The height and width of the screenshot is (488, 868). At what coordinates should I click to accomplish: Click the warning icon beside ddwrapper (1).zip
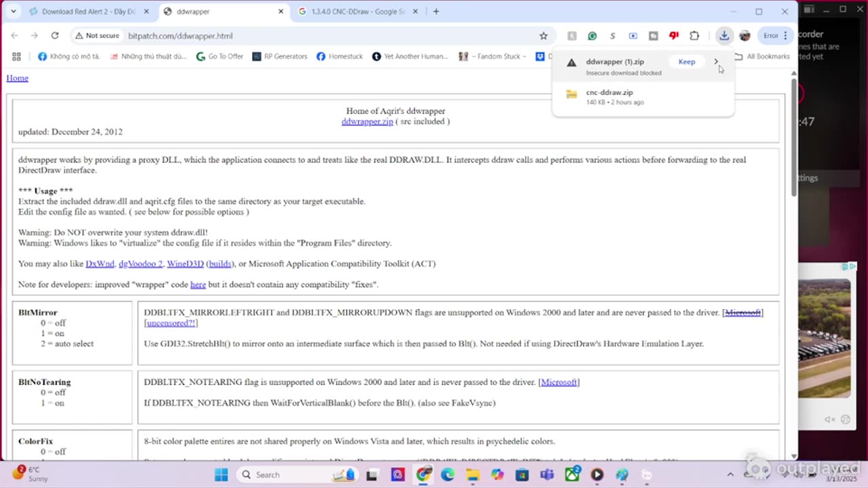pyautogui.click(x=572, y=62)
